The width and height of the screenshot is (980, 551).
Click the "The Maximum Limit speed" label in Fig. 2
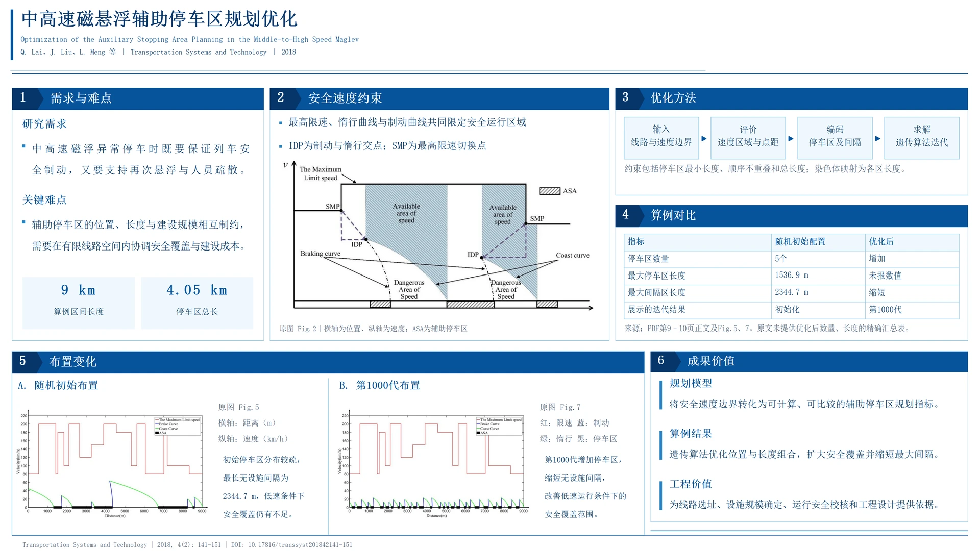point(321,173)
